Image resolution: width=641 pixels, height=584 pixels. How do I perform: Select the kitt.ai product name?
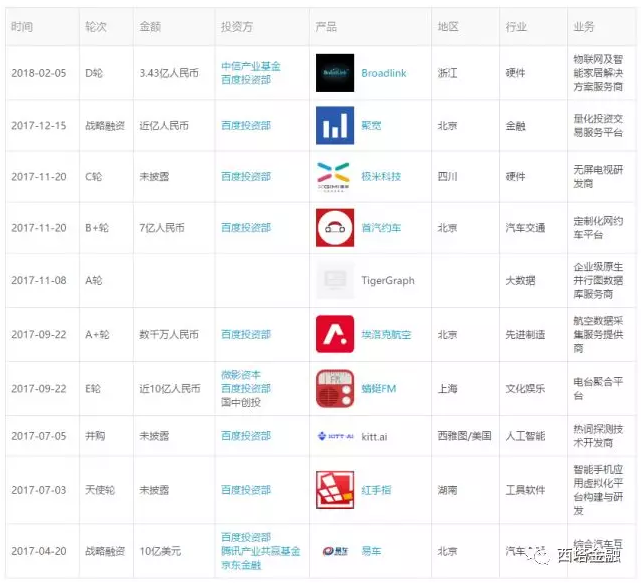click(374, 436)
